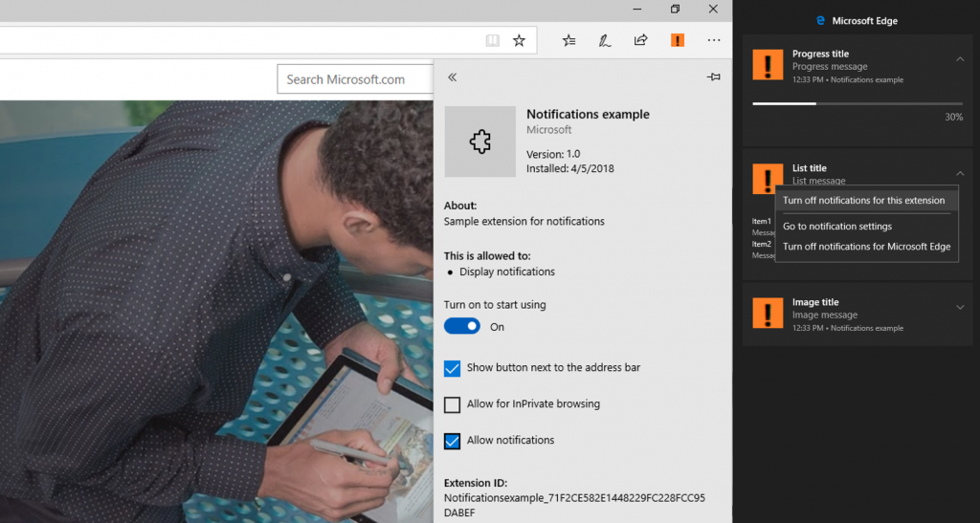Collapse the List title notification
Image resolution: width=980 pixels, height=523 pixels.
(960, 173)
